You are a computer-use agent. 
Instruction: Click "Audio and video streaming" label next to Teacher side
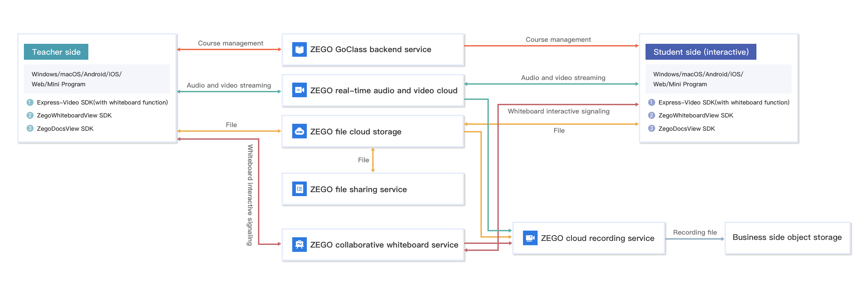229,85
